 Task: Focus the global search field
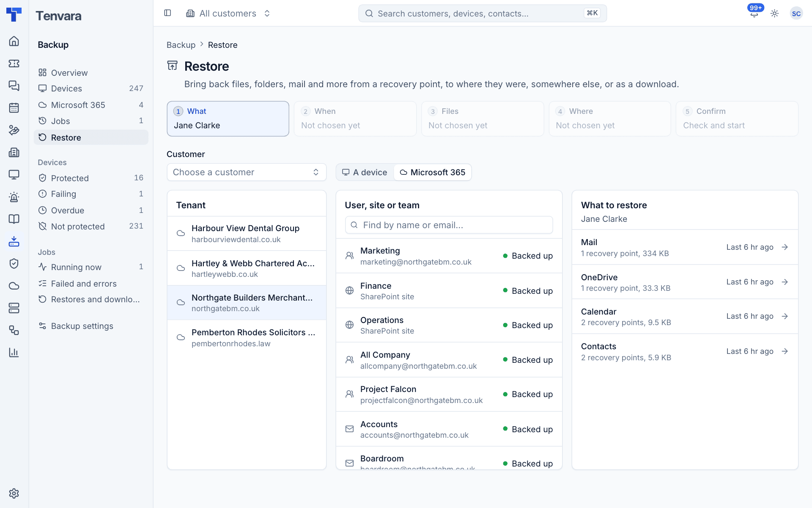pyautogui.click(x=483, y=14)
